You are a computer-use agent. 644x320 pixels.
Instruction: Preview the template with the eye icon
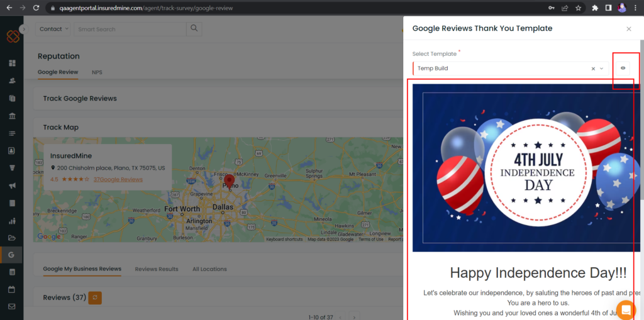[623, 68]
